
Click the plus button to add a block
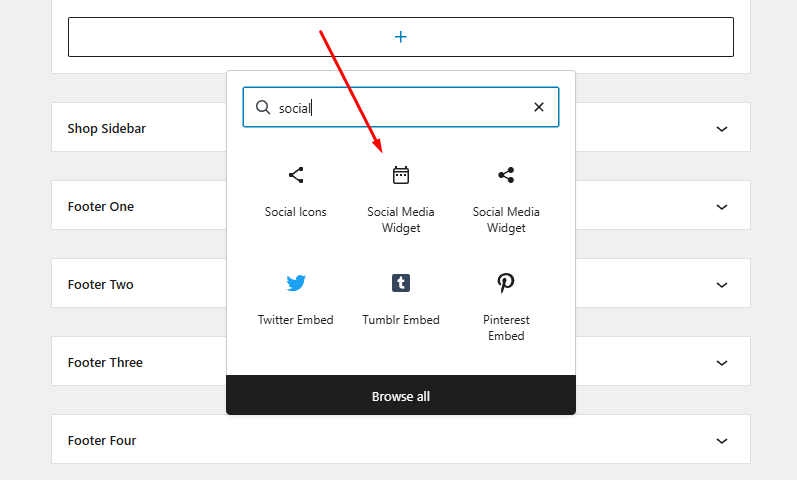[x=400, y=37]
